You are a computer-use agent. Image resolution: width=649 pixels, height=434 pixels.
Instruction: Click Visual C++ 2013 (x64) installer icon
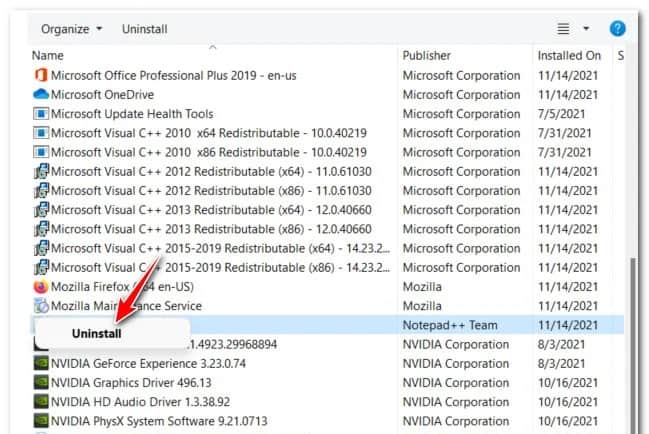pos(41,210)
